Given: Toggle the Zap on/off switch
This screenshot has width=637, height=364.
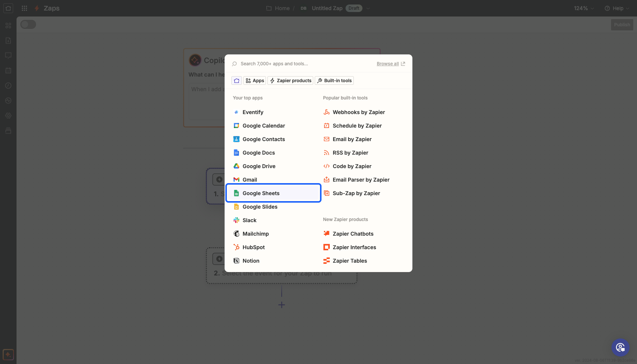Looking at the screenshot, I should (28, 24).
